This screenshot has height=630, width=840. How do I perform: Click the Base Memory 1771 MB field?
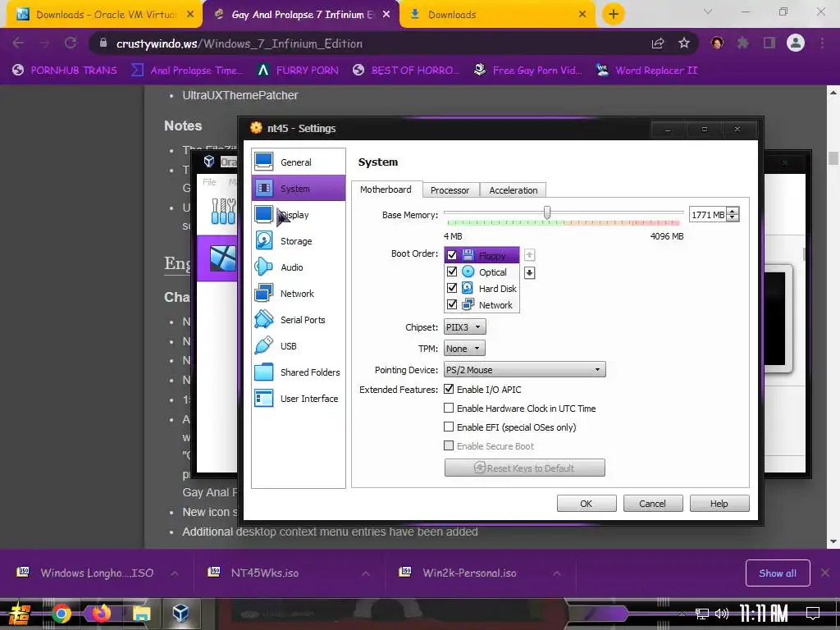tap(708, 215)
